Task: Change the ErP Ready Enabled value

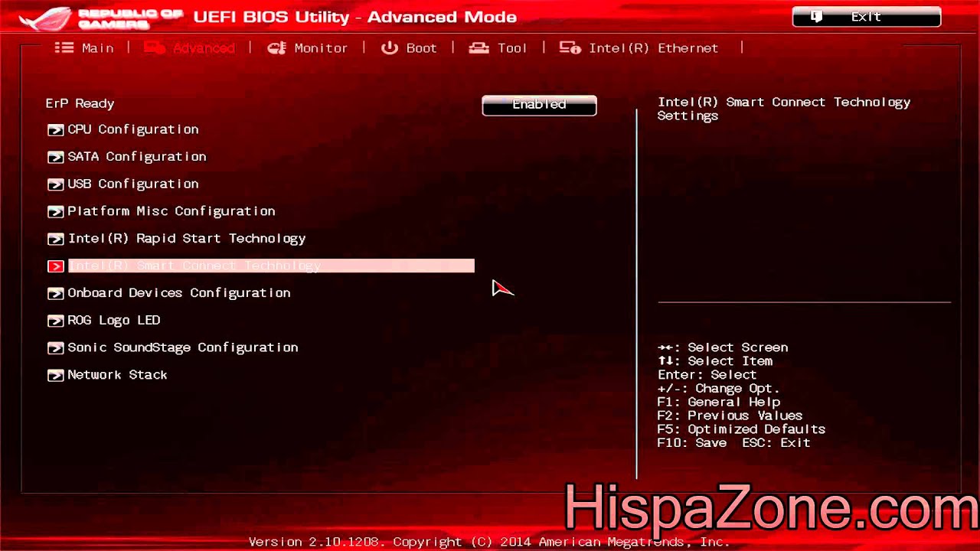Action: point(539,105)
